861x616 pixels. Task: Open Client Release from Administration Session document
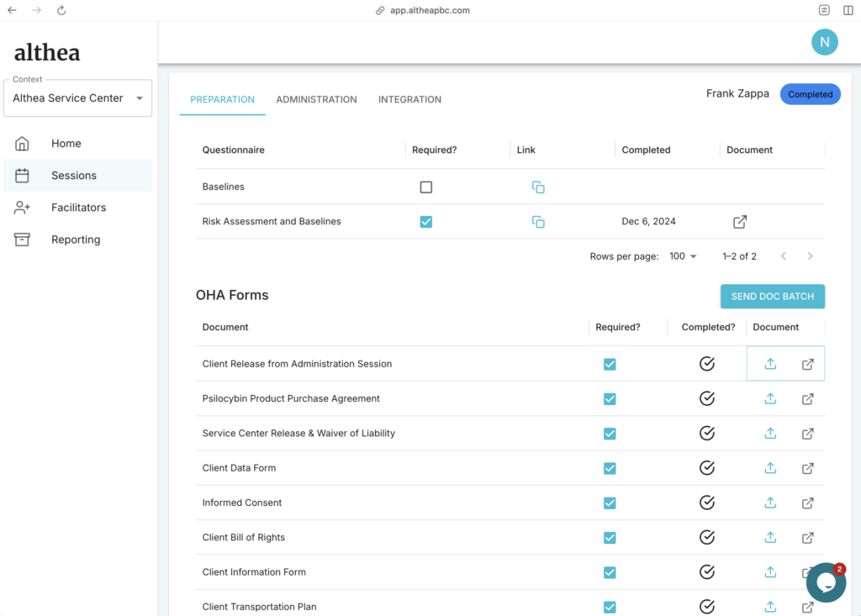click(808, 364)
